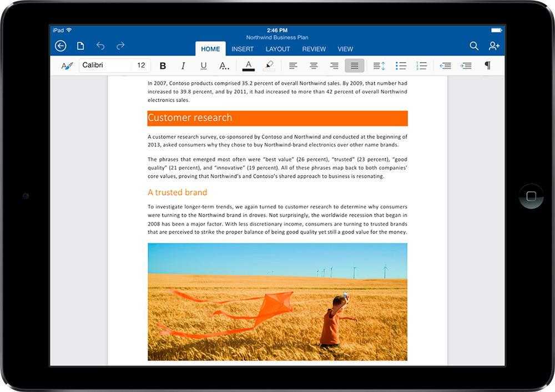Switch to the INSERT tab

pos(243,49)
